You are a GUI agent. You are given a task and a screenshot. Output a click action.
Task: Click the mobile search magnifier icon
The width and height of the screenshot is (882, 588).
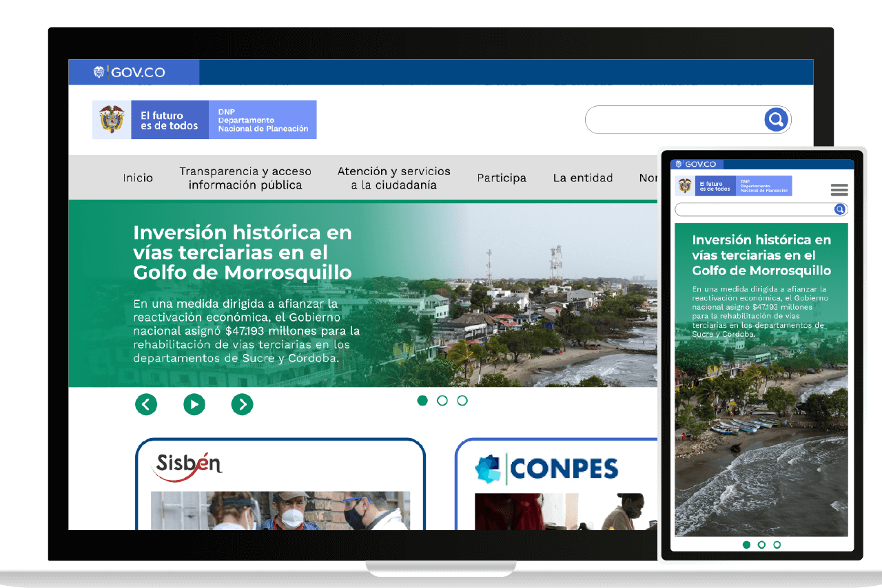click(x=839, y=209)
